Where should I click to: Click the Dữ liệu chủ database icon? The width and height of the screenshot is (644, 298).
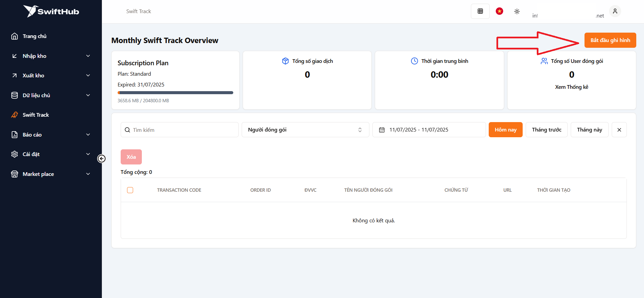(14, 95)
